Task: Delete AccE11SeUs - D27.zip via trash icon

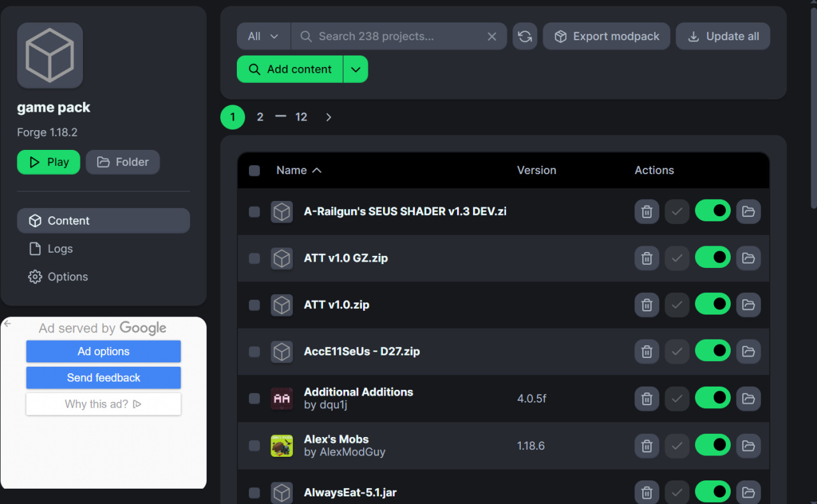Action: (647, 352)
